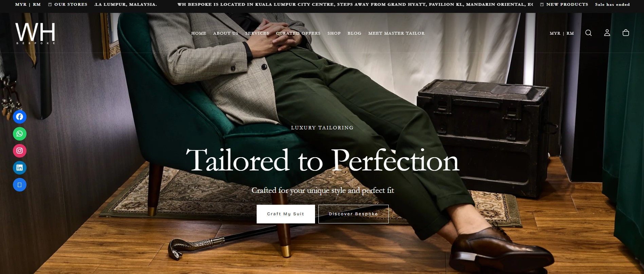Viewport: 644px width, 274px height.
Task: Open the Meet Master Tailor page
Action: (396, 33)
